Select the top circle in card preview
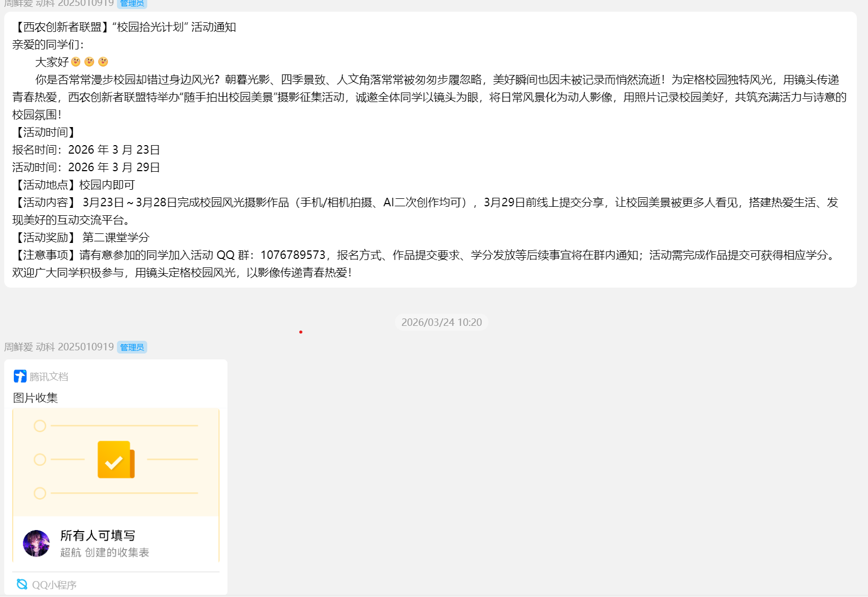 click(x=40, y=426)
